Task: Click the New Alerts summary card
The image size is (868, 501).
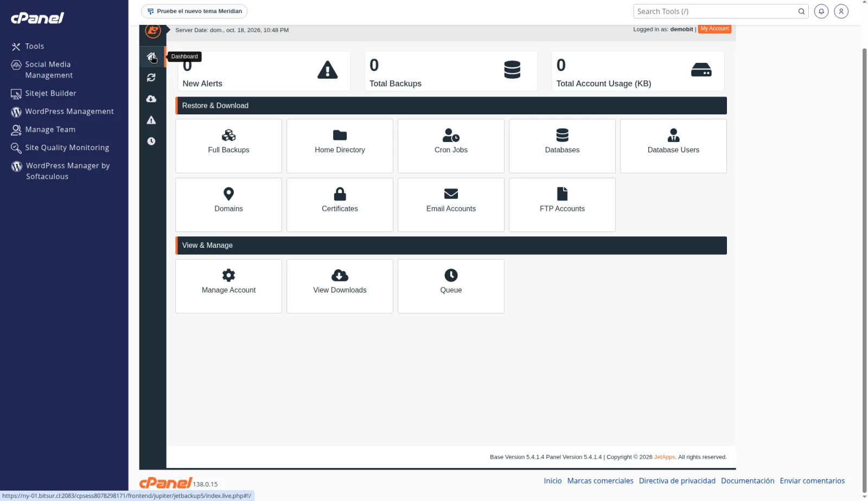Action: pos(264,71)
